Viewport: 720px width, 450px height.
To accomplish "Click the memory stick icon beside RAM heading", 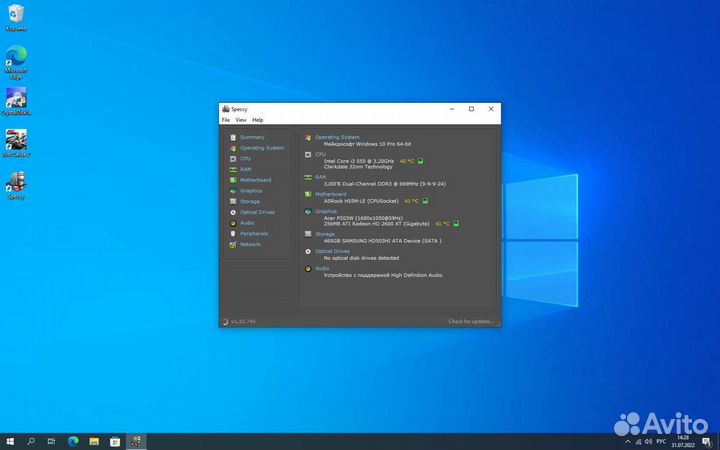I will 308,177.
